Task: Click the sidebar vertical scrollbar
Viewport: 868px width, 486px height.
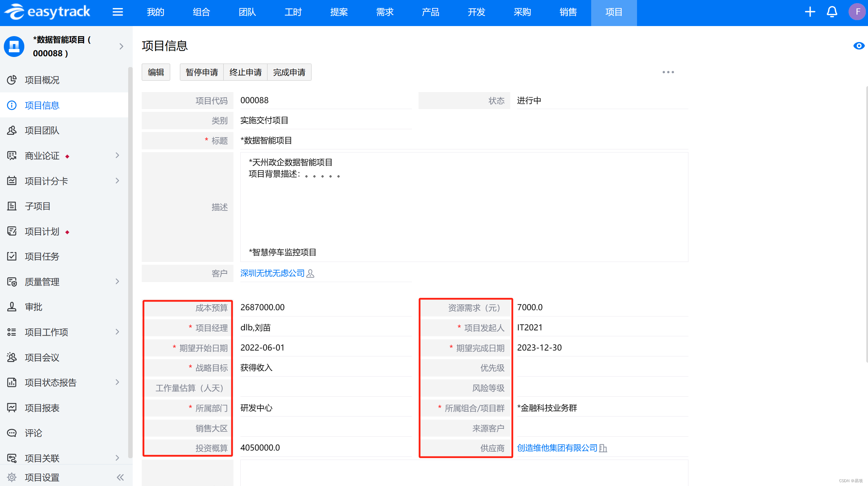Action: click(130, 262)
